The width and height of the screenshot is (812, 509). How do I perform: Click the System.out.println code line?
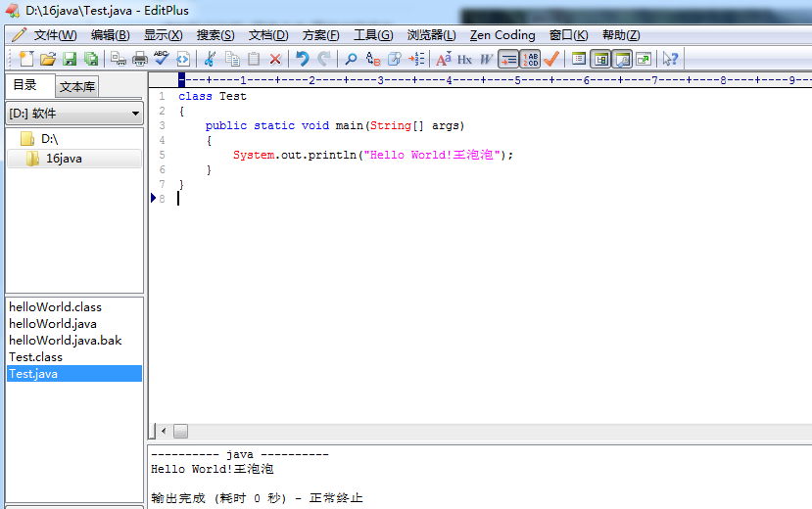coord(373,155)
